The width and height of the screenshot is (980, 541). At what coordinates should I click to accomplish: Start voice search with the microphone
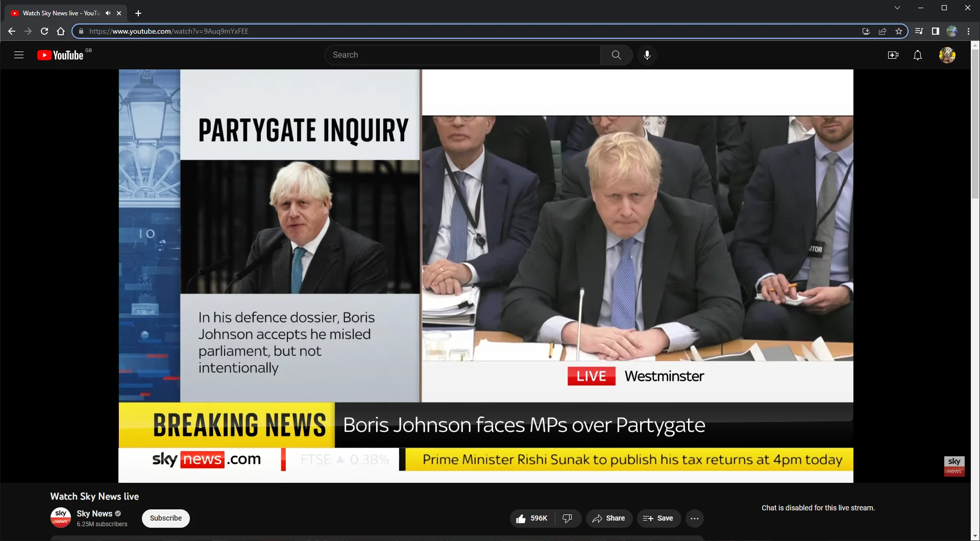coord(647,55)
